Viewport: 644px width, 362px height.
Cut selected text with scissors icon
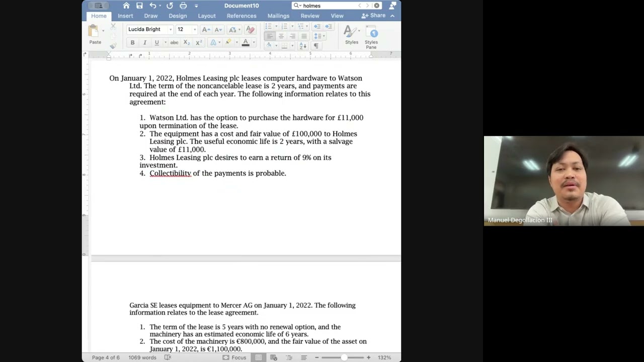coord(113,26)
